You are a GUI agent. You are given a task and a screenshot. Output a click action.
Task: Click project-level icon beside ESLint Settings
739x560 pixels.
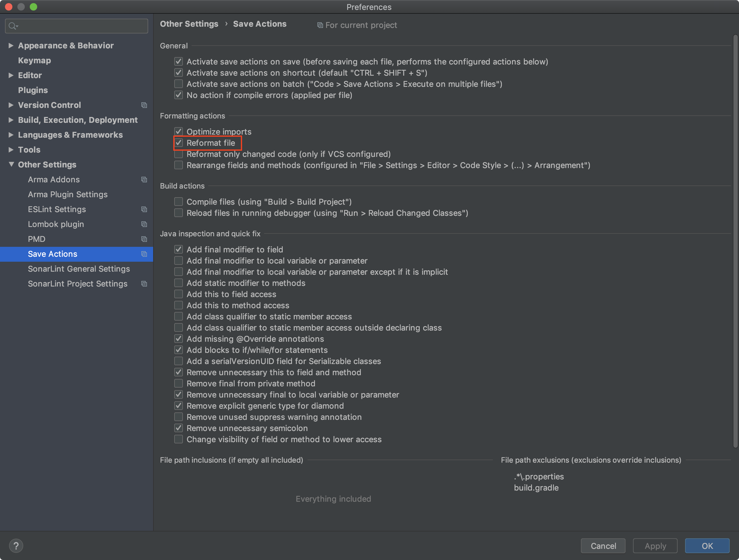click(x=144, y=210)
